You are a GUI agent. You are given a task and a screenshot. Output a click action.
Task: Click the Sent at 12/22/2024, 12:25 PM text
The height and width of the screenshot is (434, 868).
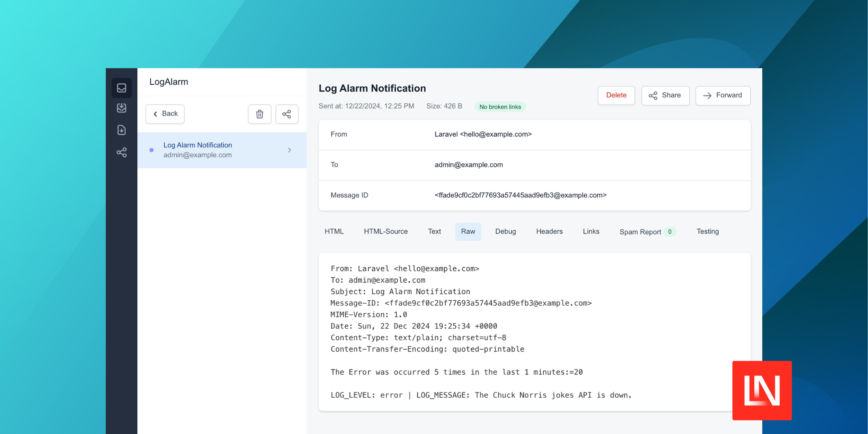(366, 106)
